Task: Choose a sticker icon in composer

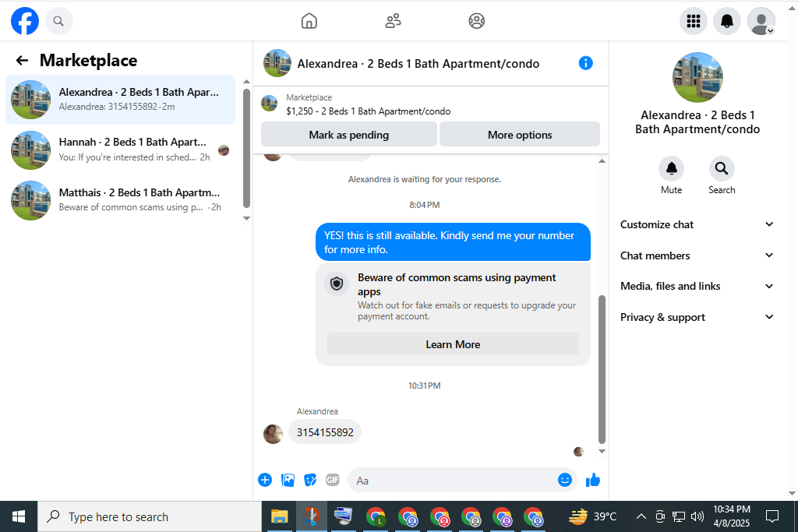Action: 310,480
